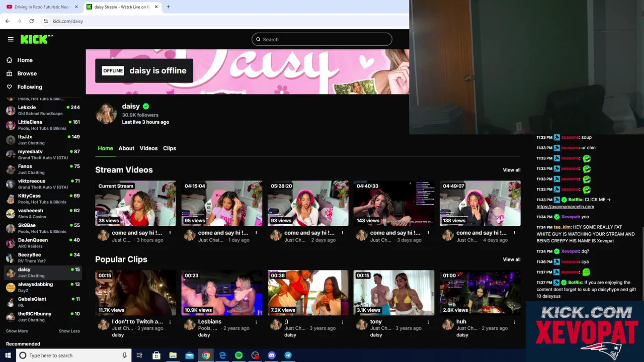The width and height of the screenshot is (644, 362).
Task: Open the Kick hamburger menu
Action: (11, 39)
